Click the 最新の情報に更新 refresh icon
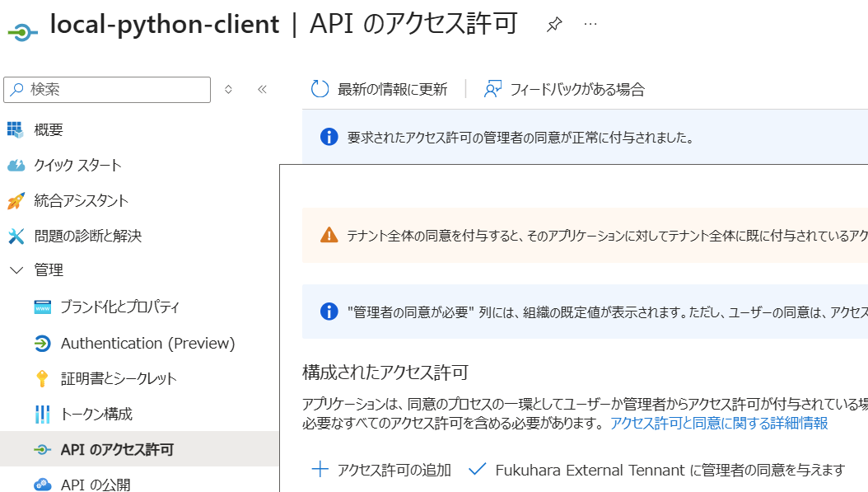This screenshot has height=492, width=868. pyautogui.click(x=320, y=89)
